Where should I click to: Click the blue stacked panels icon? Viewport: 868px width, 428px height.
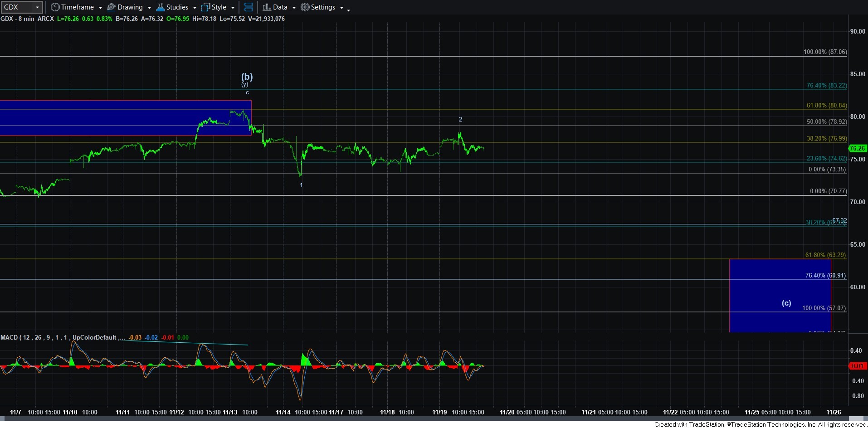tap(248, 7)
